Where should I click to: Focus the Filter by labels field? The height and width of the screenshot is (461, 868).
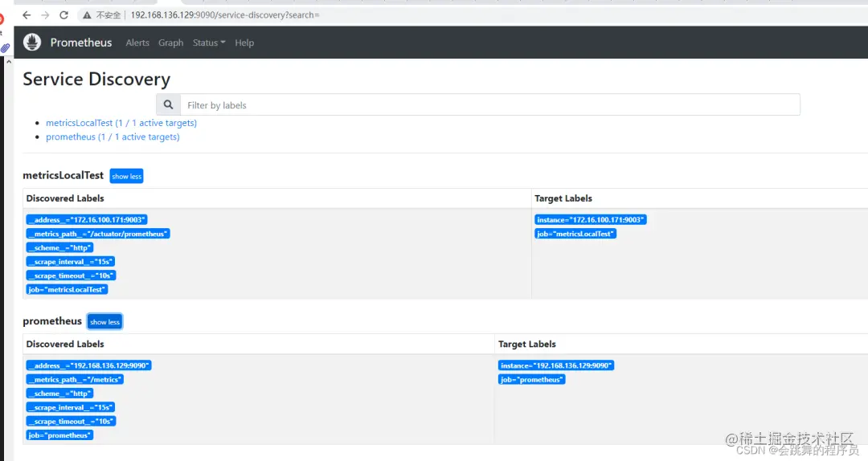click(x=490, y=104)
